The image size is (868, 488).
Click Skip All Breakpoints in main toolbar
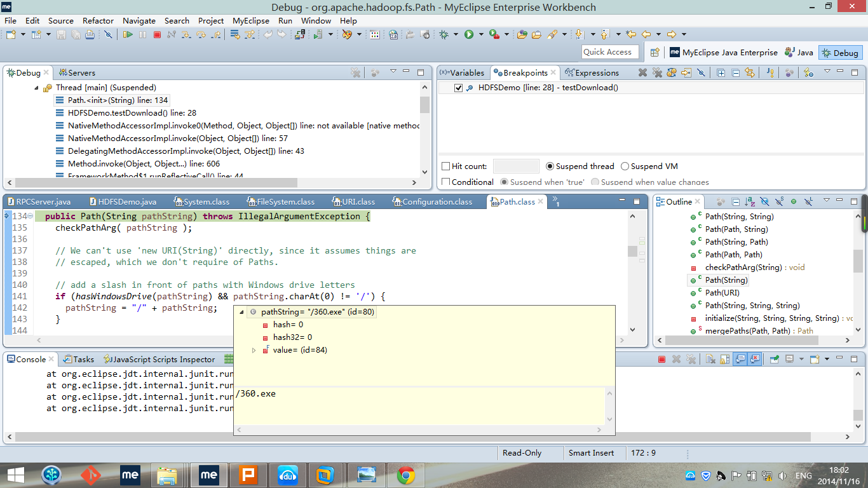pos(108,34)
